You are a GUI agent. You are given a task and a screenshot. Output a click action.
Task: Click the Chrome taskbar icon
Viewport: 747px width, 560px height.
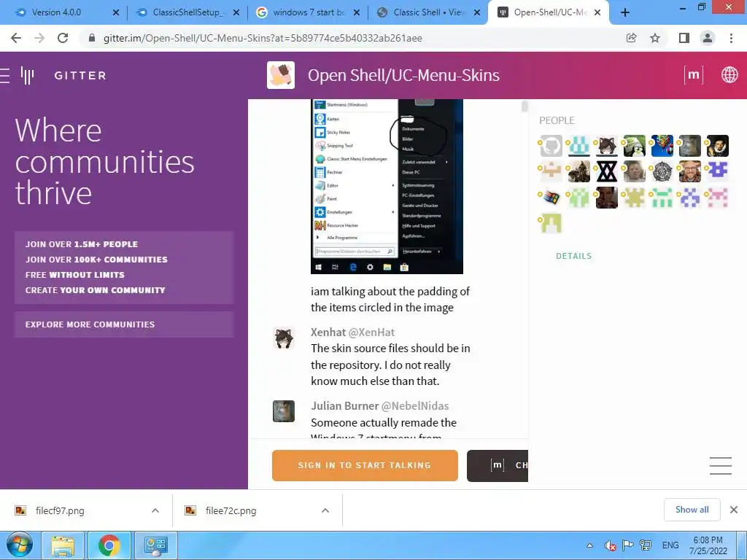tap(109, 545)
